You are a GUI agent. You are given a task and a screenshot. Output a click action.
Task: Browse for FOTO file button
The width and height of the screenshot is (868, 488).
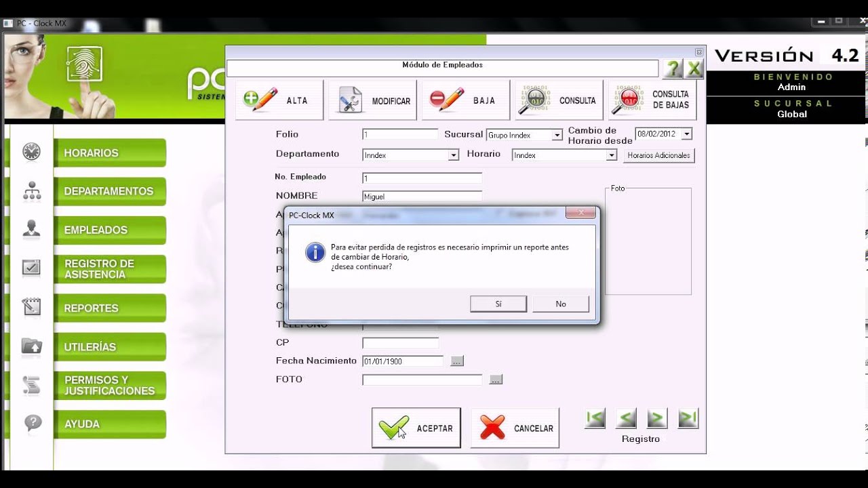[x=496, y=380]
